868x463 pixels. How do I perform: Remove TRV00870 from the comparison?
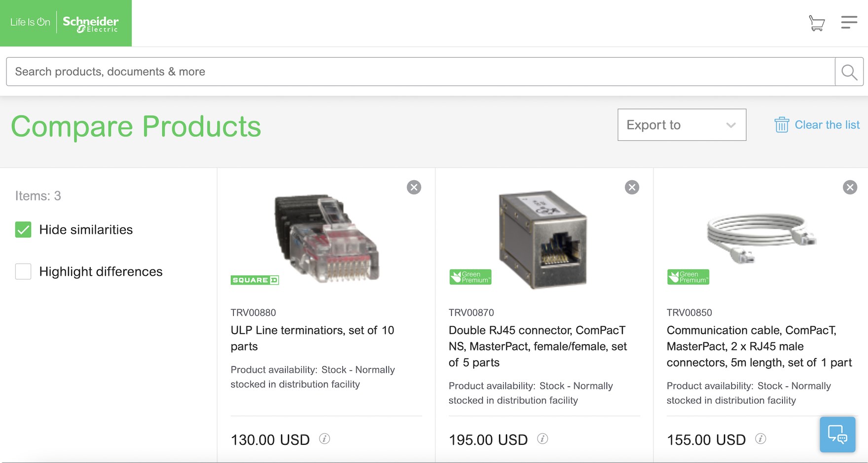pos(632,187)
